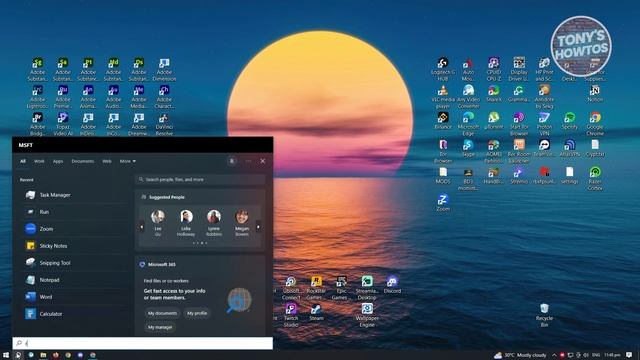
Task: Select the Adobe Premiere desktop icon
Action: coord(63,97)
